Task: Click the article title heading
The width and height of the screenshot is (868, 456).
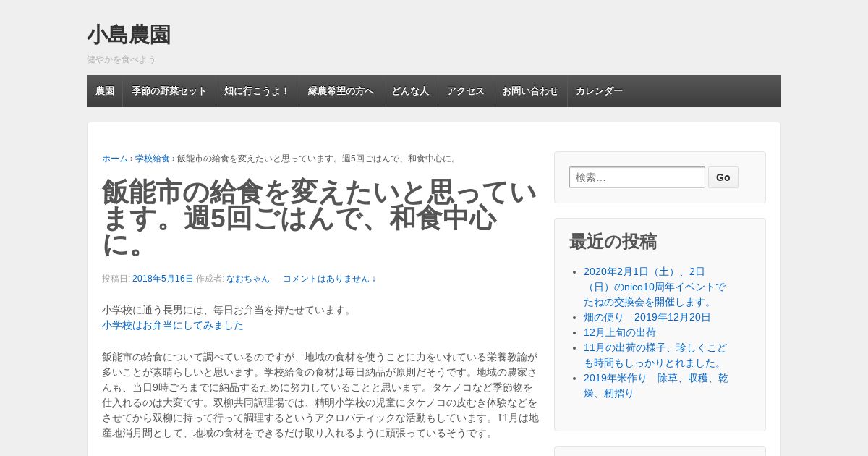Action: click(x=320, y=218)
